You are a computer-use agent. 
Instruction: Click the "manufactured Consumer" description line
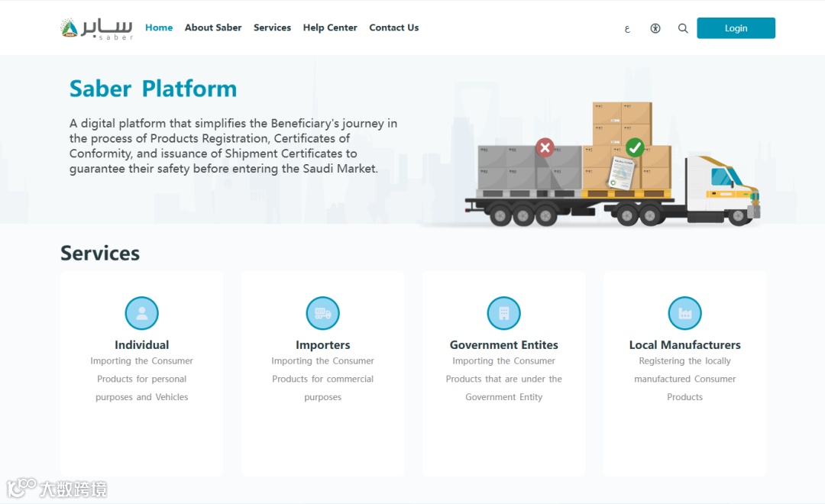pos(684,379)
